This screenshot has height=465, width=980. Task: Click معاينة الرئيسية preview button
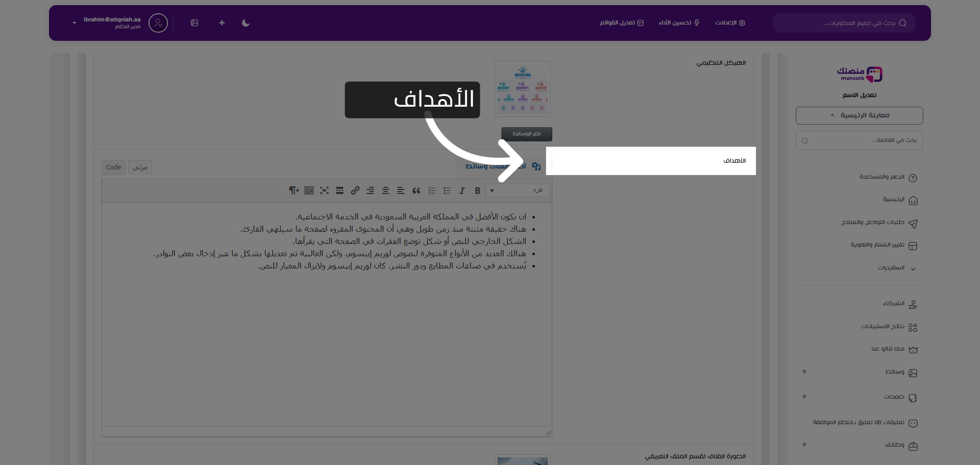tap(859, 115)
